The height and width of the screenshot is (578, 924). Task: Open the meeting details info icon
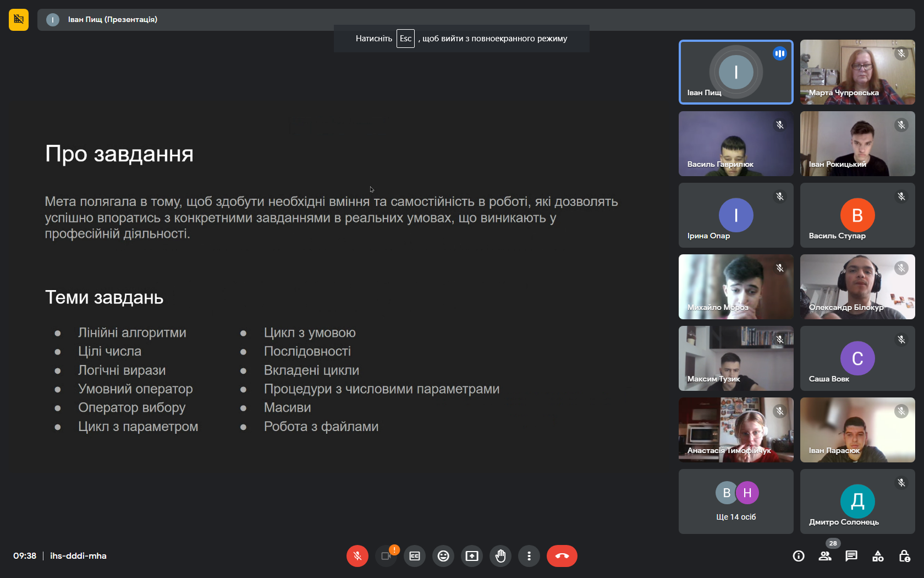pyautogui.click(x=799, y=556)
